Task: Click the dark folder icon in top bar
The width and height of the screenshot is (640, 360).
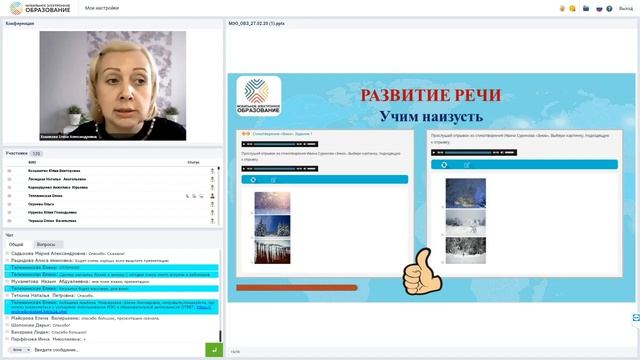Action: (x=586, y=8)
